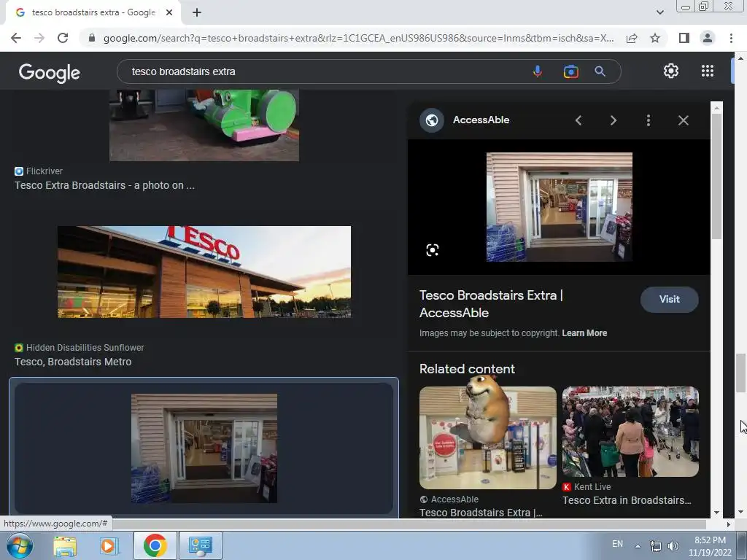Open the Chrome profile avatar
The width and height of the screenshot is (747, 560).
click(708, 38)
